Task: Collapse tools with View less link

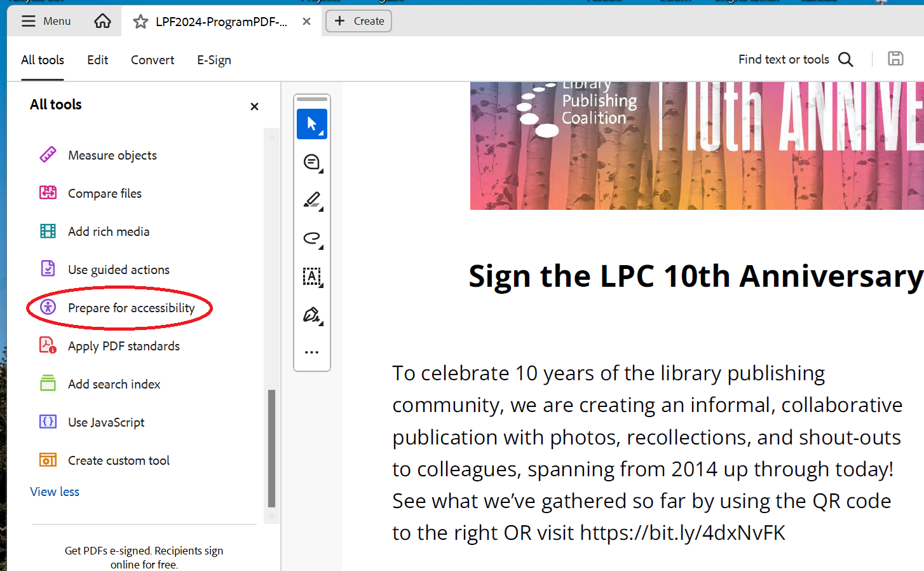Action: coord(54,491)
